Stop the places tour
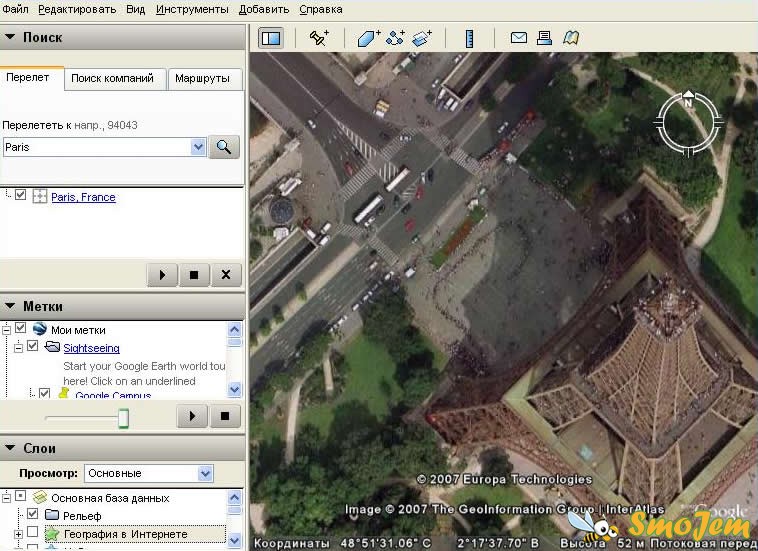 click(225, 416)
